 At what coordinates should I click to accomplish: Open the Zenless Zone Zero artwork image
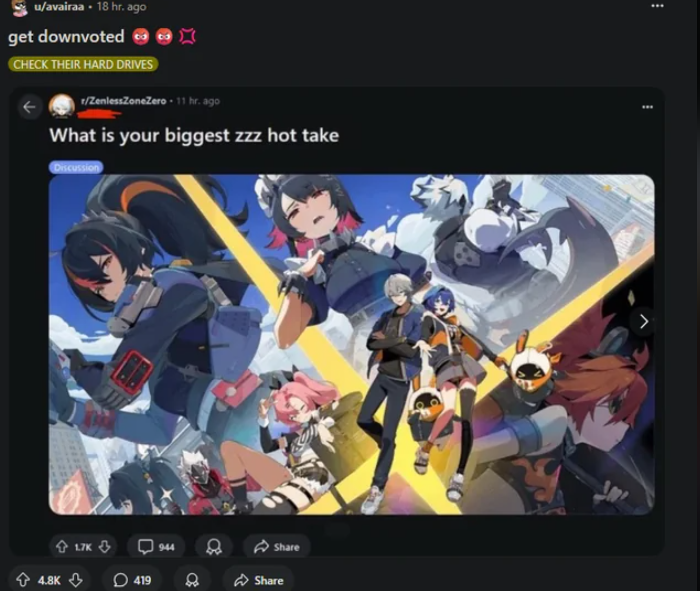tap(351, 345)
